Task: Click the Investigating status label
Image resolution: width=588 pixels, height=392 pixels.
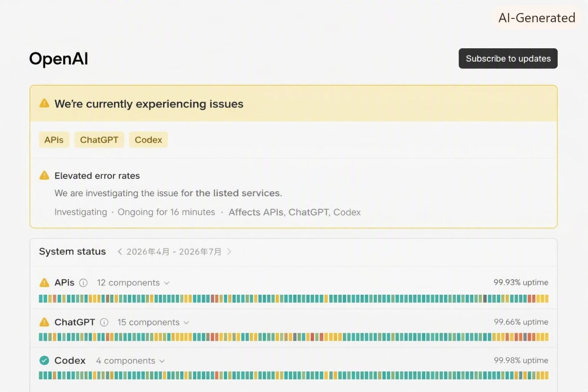Action: 81,212
